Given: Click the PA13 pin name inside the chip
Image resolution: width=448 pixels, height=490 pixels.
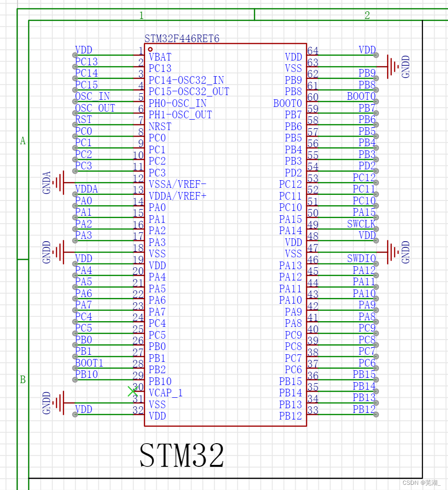Looking at the screenshot, I should point(291,265).
